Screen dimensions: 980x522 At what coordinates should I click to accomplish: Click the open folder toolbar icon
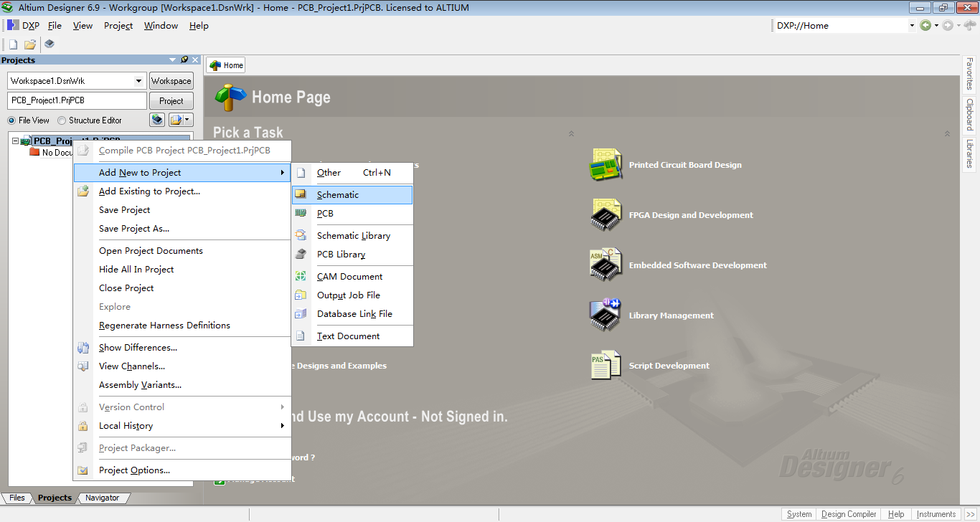click(30, 44)
